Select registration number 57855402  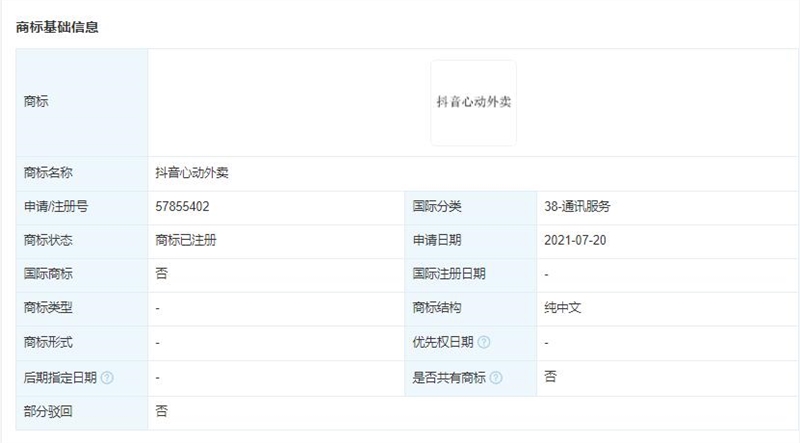[x=182, y=207]
